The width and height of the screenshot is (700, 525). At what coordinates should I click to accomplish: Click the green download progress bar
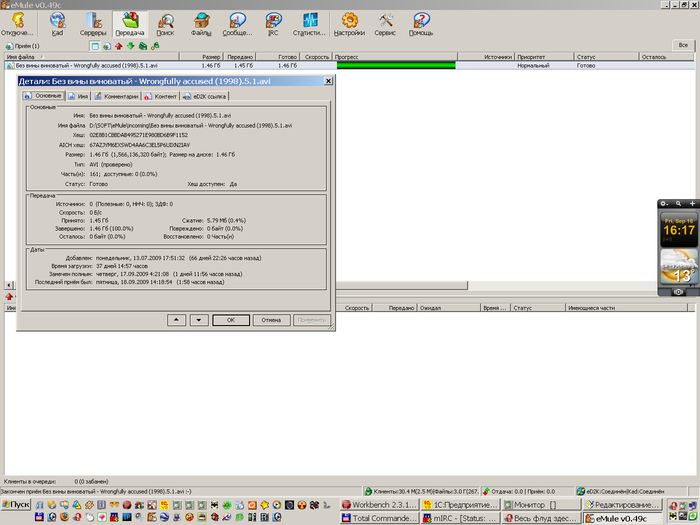pyautogui.click(x=393, y=65)
